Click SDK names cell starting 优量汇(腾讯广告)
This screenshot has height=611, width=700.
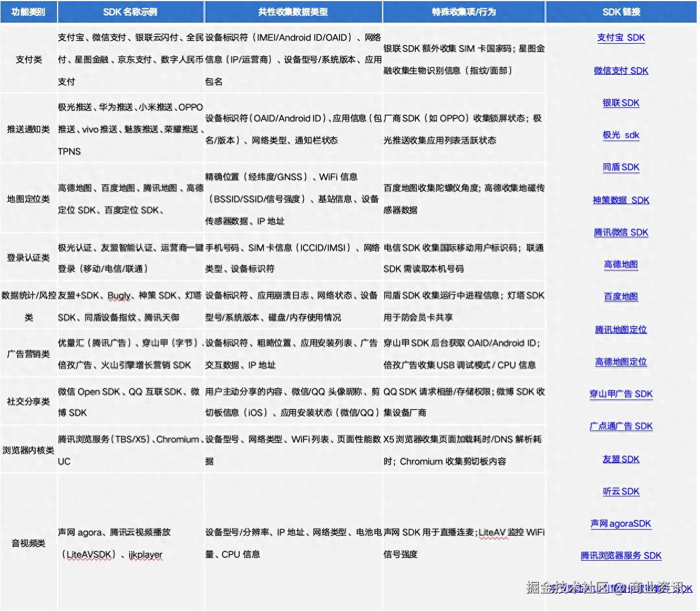(130, 354)
